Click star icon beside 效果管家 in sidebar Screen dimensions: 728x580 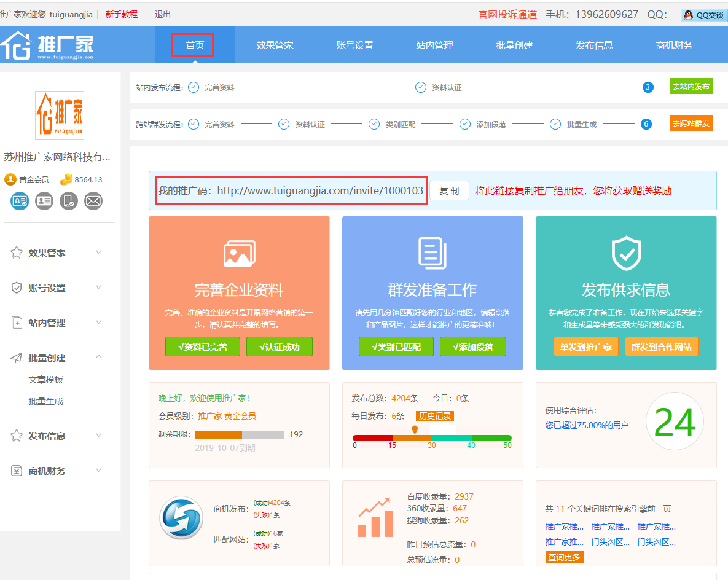16,253
